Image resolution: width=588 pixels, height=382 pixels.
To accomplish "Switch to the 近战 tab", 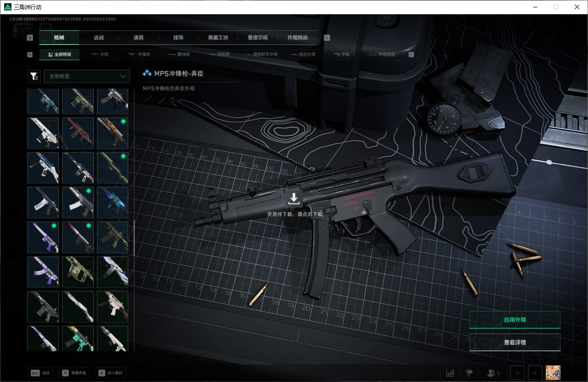I will (x=99, y=38).
